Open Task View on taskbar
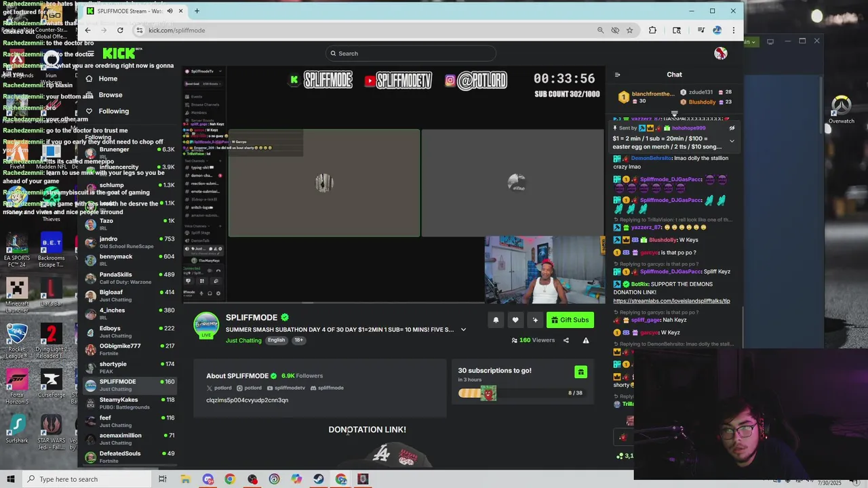 point(162,479)
